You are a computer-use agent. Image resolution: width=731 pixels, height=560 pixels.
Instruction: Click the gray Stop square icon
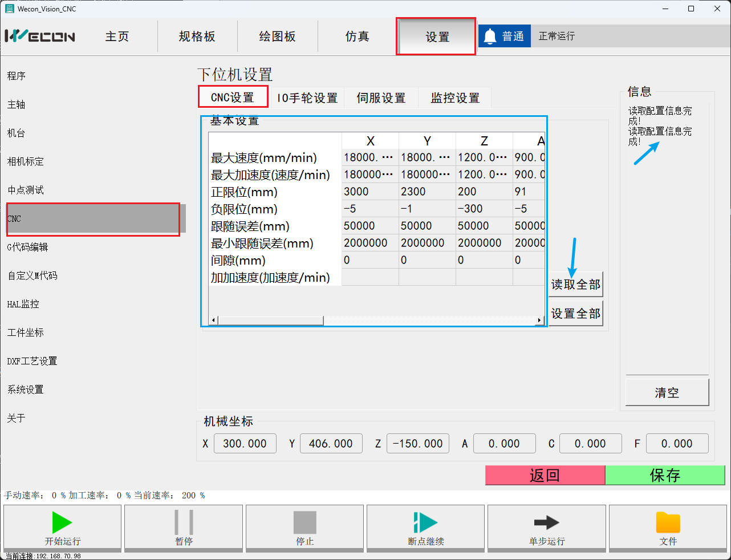(x=304, y=522)
